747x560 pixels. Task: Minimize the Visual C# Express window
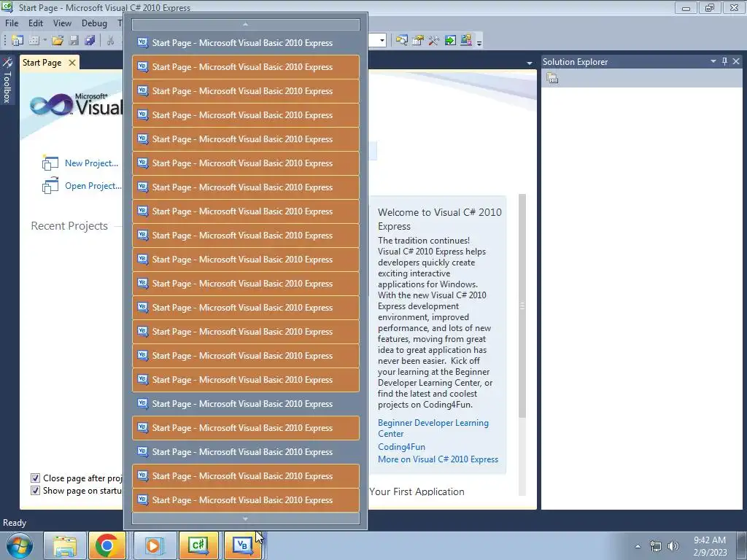coord(686,7)
